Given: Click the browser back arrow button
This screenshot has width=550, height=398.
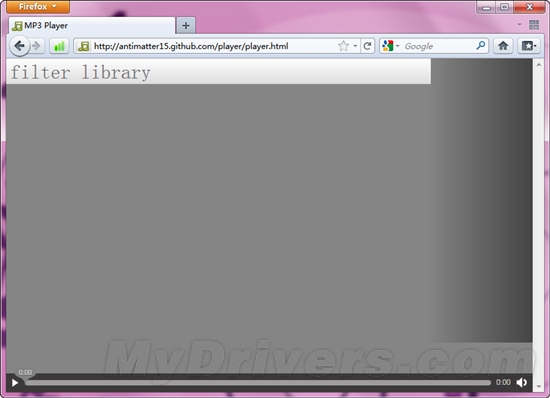Looking at the screenshot, I should (19, 46).
